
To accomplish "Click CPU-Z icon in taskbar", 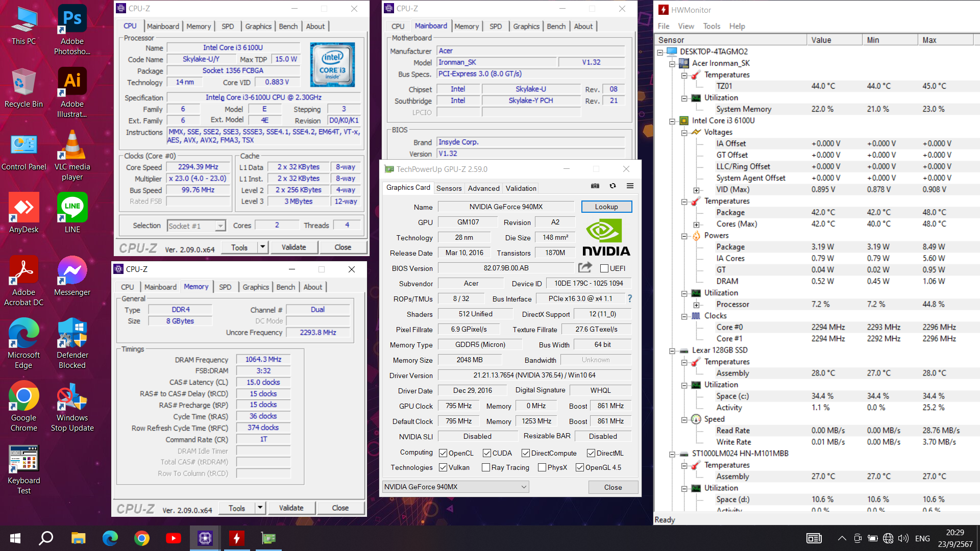I will coord(205,538).
